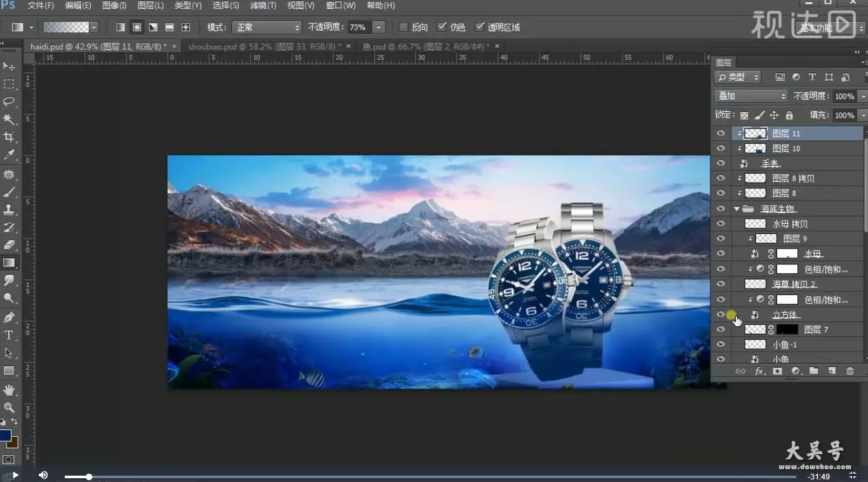Open the 滤镜(T) menu
Image resolution: width=868 pixels, height=482 pixels.
point(263,5)
